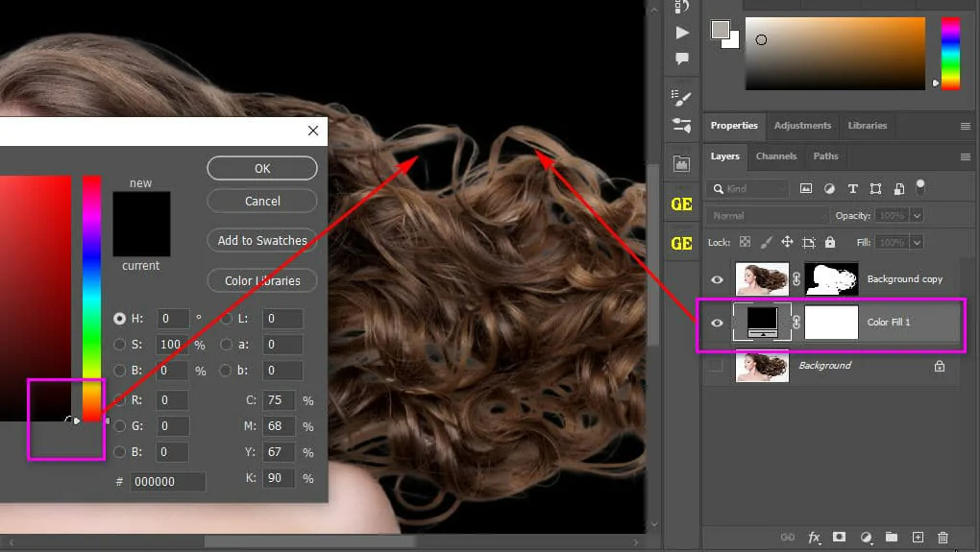Click the Add to Swatches button

[x=262, y=240]
